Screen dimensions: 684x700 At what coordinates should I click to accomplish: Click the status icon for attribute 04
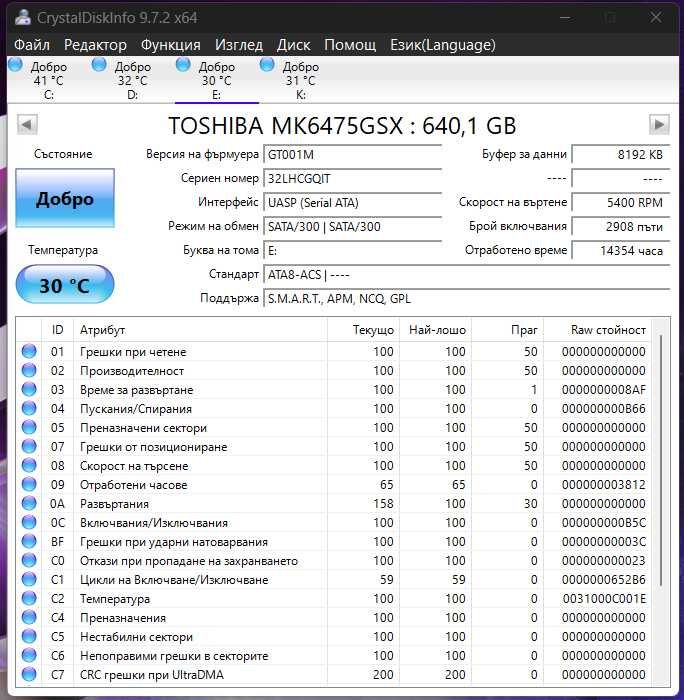tap(29, 408)
